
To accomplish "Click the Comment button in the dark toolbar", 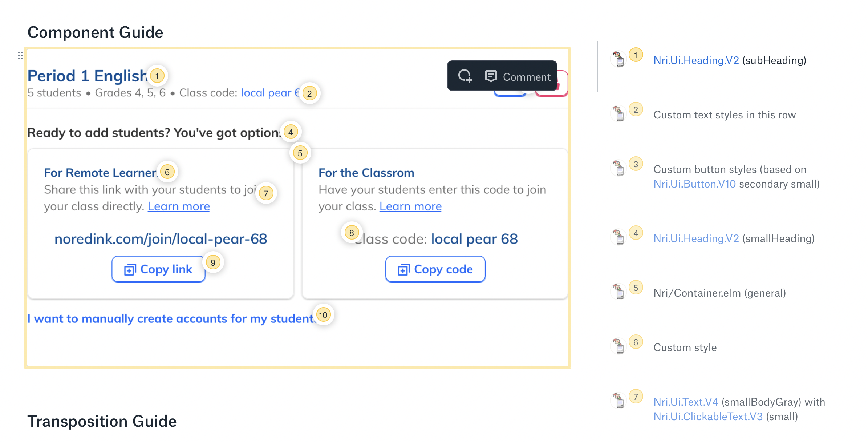I will [x=518, y=77].
